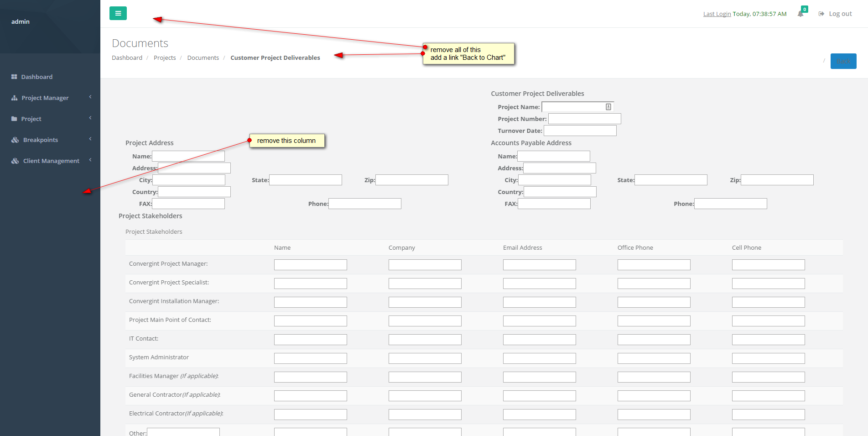Click the Client Management cubes icon
The height and width of the screenshot is (436, 868).
(15, 161)
